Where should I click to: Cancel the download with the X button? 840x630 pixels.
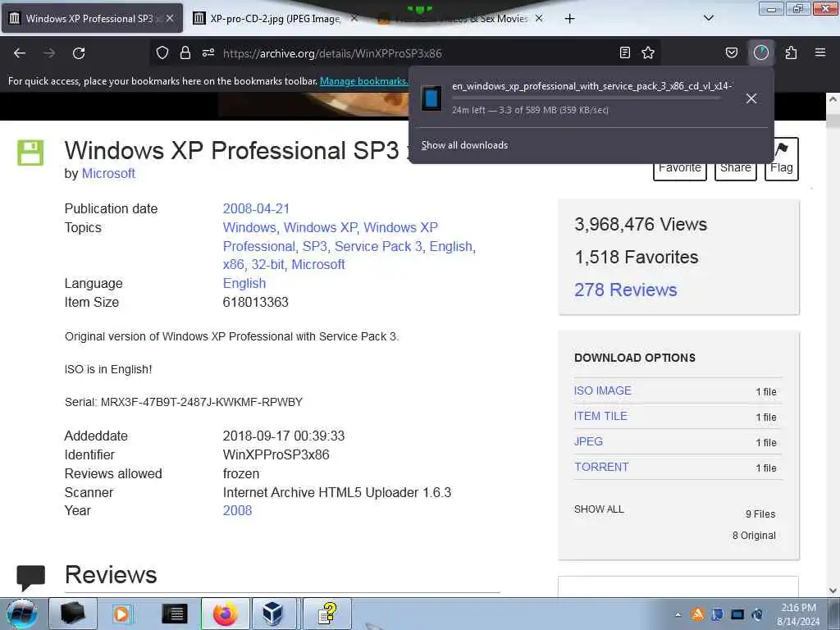coord(751,98)
